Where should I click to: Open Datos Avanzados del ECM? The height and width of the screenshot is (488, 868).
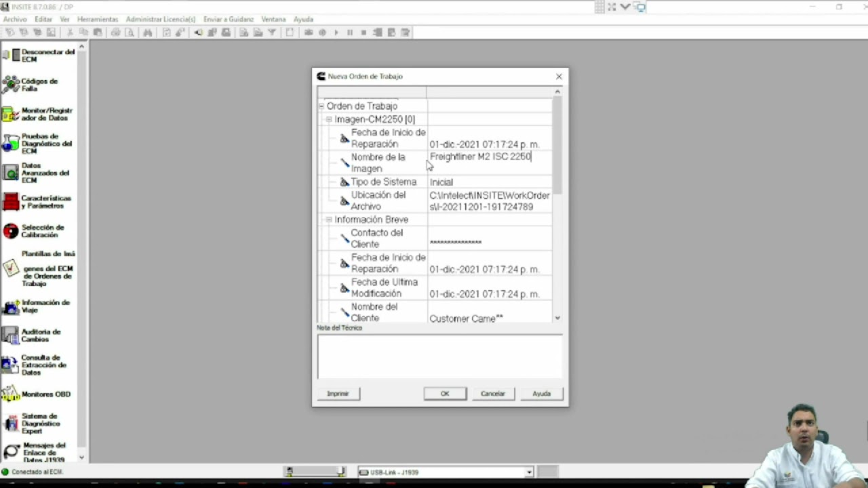39,173
